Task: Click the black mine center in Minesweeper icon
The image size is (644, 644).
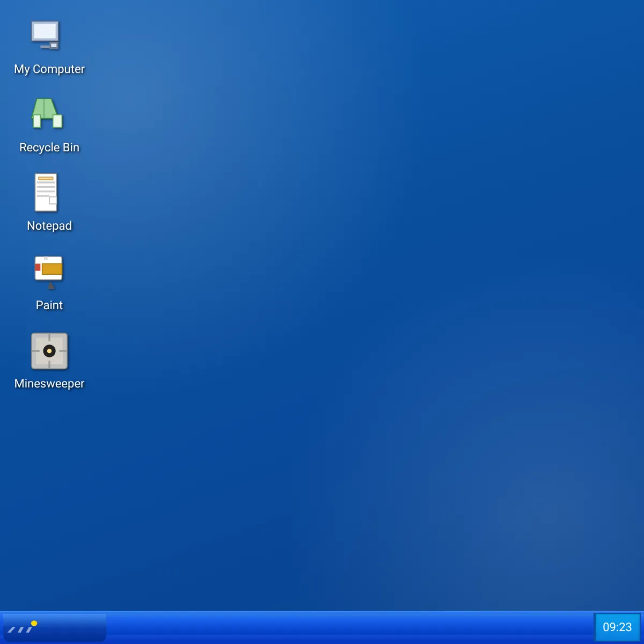Action: pos(49,351)
